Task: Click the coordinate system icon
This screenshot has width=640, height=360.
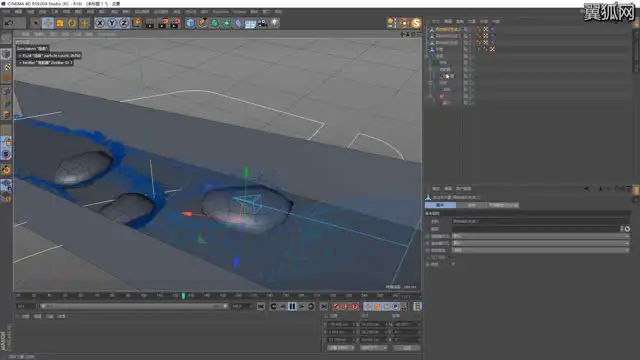Action: tap(136, 23)
